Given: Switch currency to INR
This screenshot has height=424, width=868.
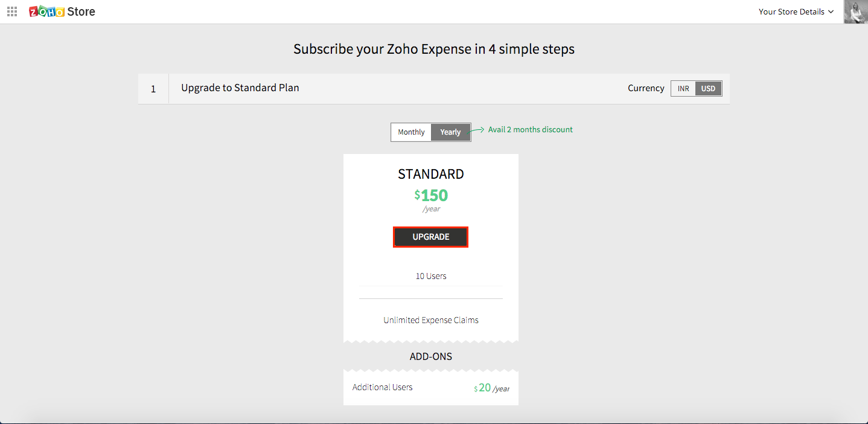Looking at the screenshot, I should (x=683, y=88).
